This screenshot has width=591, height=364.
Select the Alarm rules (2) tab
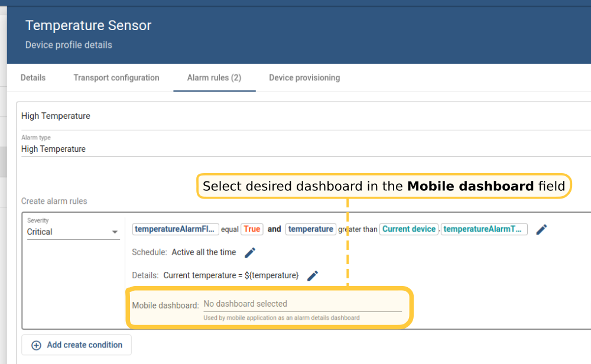(x=214, y=78)
